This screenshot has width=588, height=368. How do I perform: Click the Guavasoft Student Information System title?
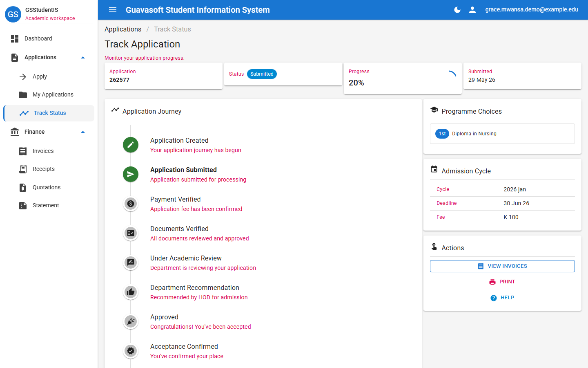(198, 10)
